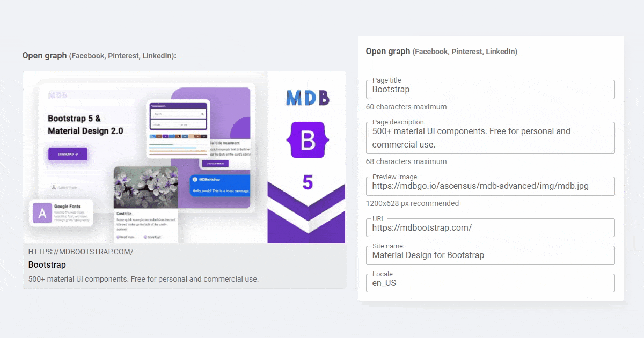This screenshot has width=644, height=338.
Task: Click into the Page description textarea
Action: (490, 138)
